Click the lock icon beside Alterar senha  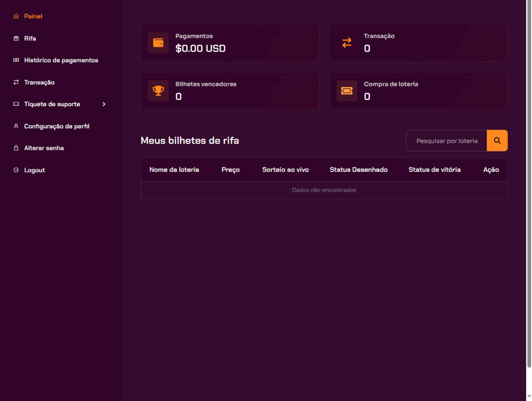(x=16, y=148)
